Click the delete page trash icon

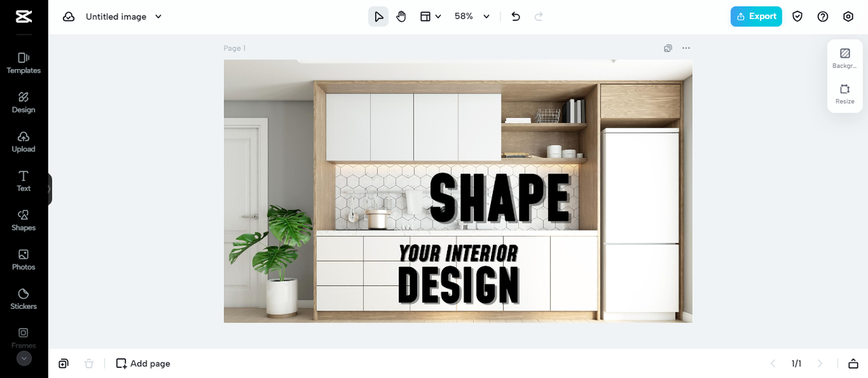[89, 364]
